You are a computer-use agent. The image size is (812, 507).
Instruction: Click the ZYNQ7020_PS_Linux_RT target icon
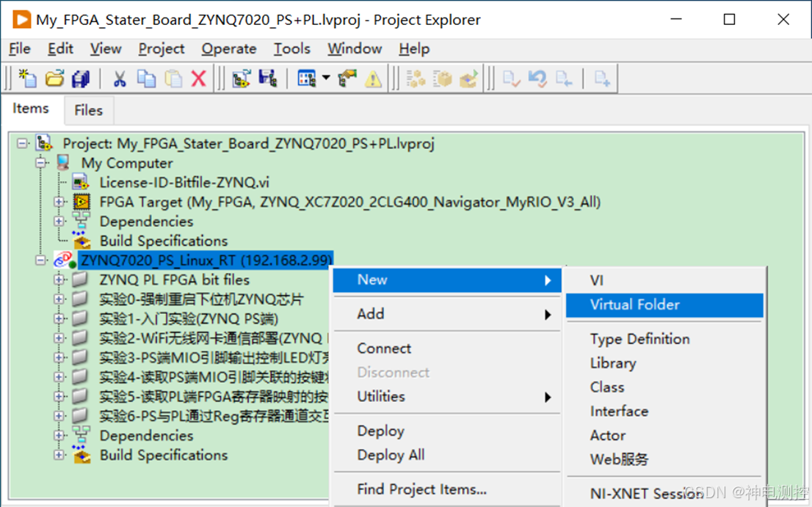(64, 260)
